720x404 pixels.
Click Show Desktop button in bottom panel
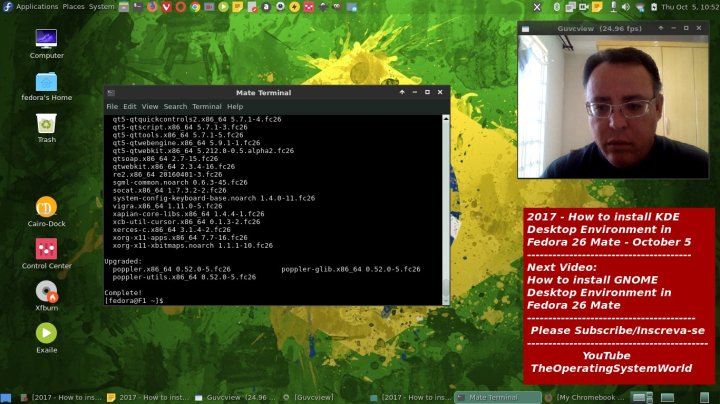6,398
